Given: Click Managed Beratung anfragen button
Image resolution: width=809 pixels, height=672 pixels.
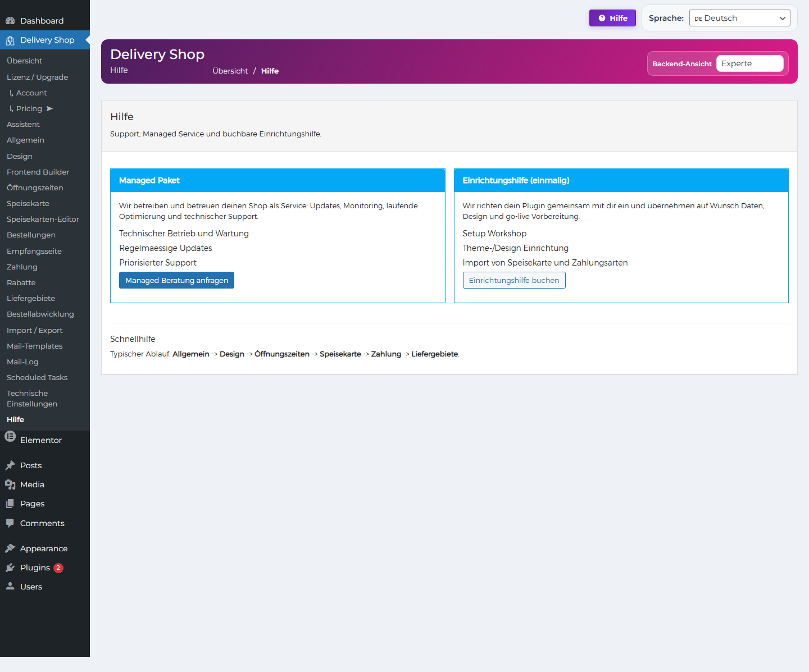Looking at the screenshot, I should 176,280.
